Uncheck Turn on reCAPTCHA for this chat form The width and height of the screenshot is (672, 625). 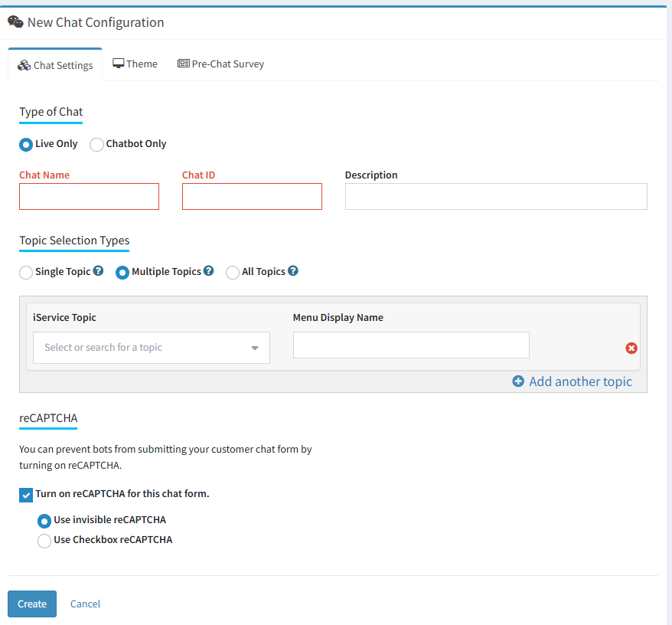(26, 495)
